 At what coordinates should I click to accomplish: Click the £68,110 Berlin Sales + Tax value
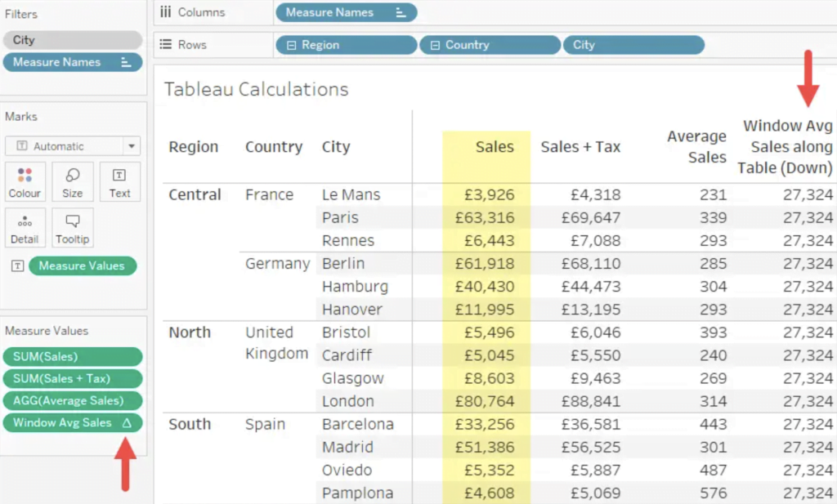click(x=590, y=264)
